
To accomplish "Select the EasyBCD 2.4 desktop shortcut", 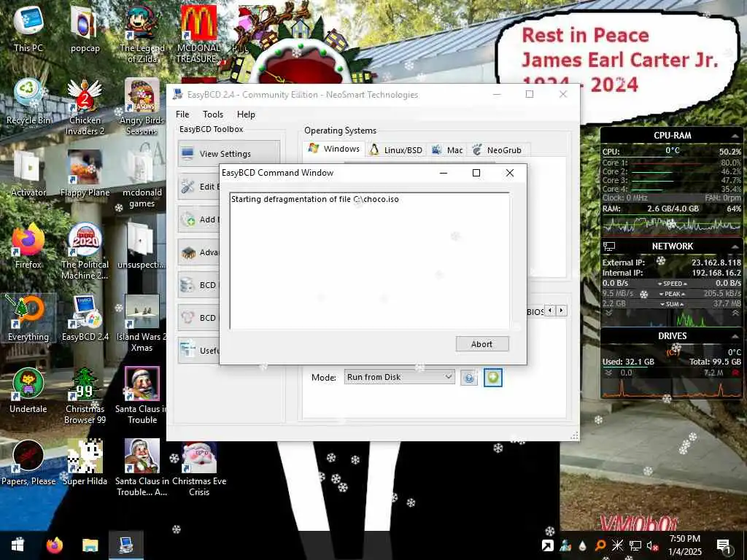I will [x=85, y=318].
